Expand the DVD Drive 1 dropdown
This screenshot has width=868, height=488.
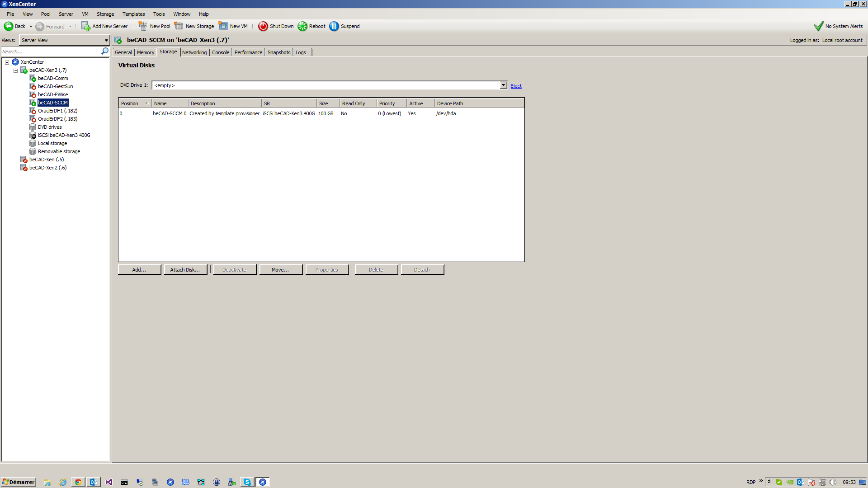click(x=503, y=85)
